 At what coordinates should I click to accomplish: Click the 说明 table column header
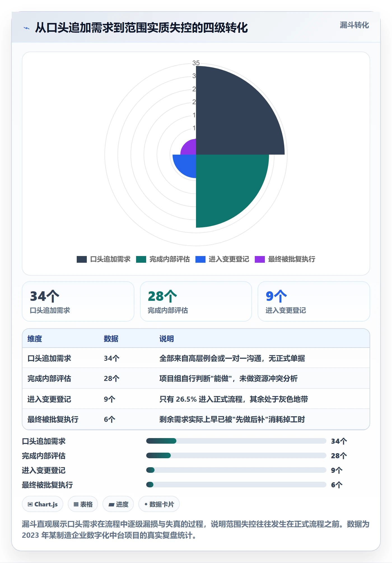tap(167, 339)
